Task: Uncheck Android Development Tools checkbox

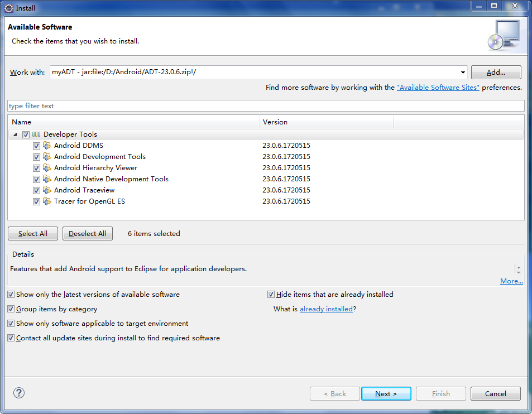Action: [x=36, y=157]
